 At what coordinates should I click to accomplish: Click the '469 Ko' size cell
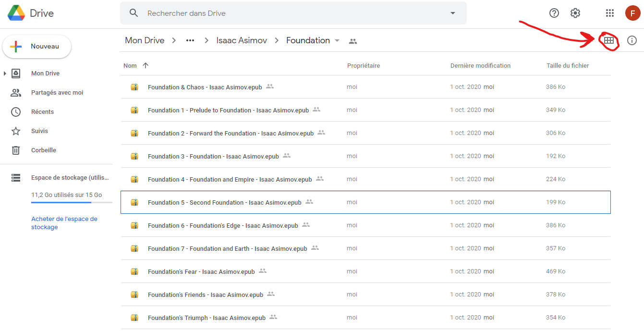(556, 271)
